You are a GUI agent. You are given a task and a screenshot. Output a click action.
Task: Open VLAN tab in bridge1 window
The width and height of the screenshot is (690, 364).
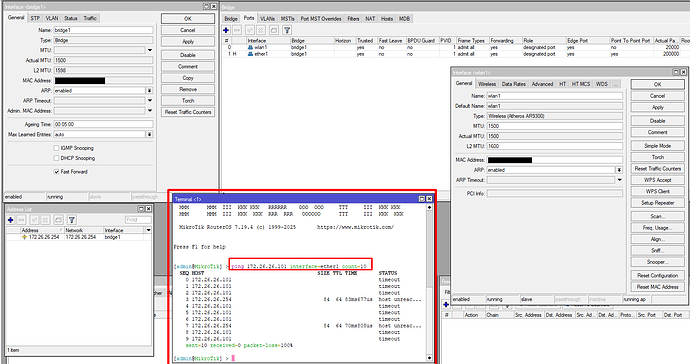tap(52, 18)
